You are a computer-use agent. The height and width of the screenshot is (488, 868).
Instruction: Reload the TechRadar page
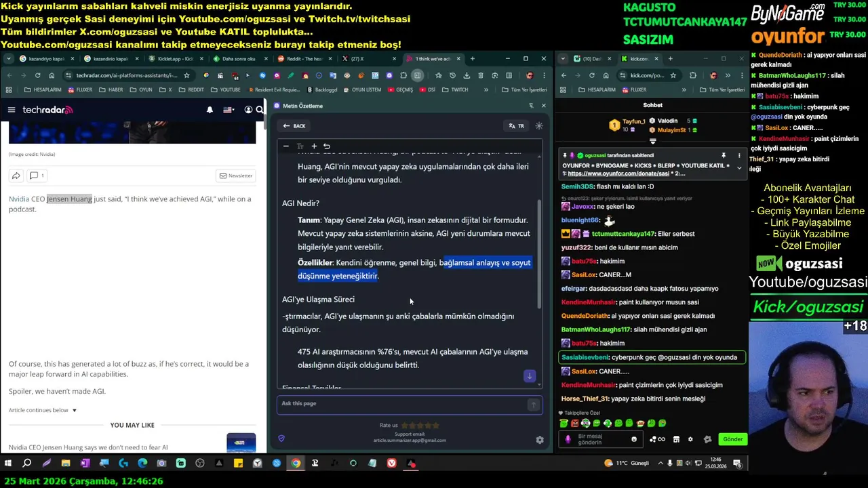[38, 75]
